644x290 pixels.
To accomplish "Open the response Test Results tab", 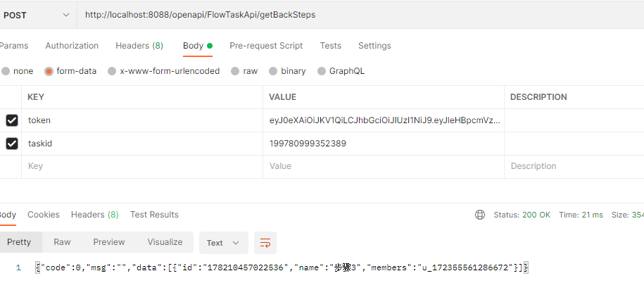I will pos(154,215).
